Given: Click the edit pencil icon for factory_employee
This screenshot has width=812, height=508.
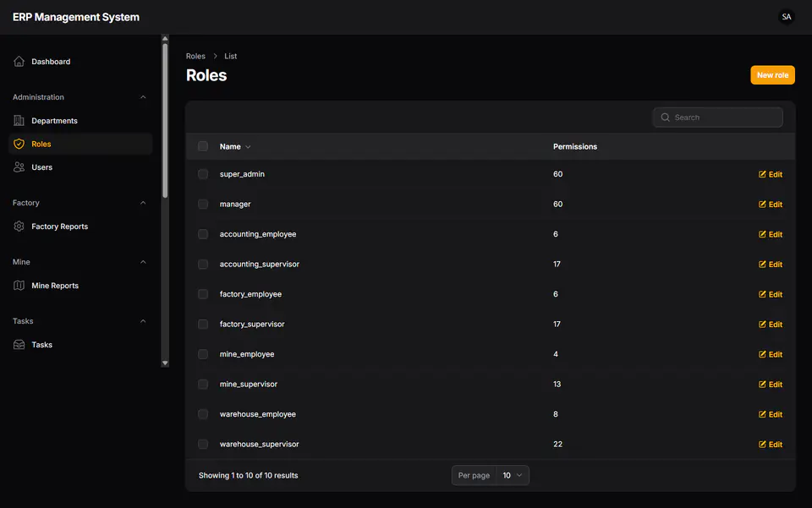Looking at the screenshot, I should point(762,294).
